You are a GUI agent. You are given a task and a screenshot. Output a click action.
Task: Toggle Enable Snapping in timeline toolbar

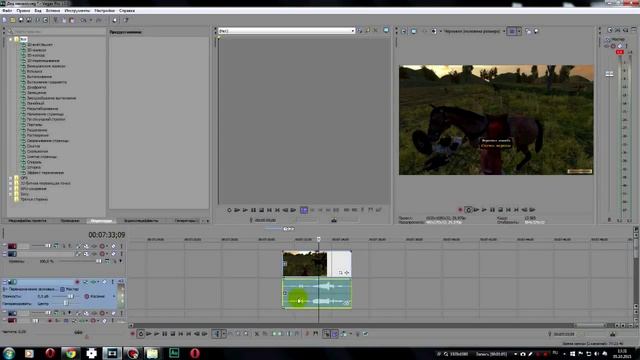point(326,334)
